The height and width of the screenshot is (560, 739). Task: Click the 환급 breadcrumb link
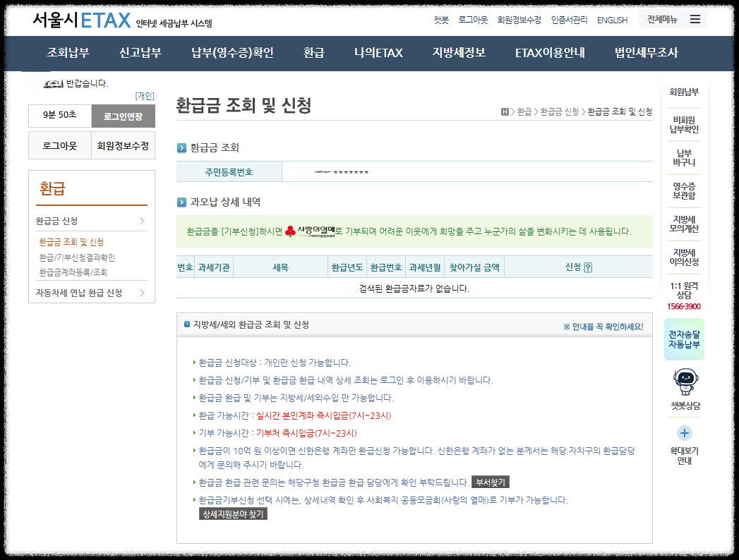(x=524, y=111)
